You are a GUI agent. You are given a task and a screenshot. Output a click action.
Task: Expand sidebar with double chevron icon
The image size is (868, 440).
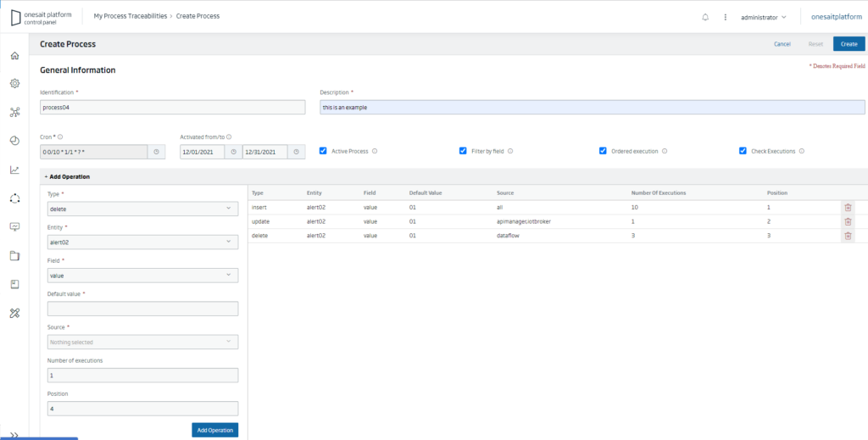pyautogui.click(x=15, y=435)
